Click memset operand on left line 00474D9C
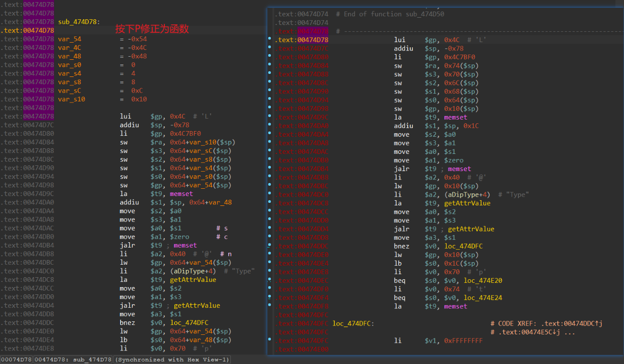The height and width of the screenshot is (364, 624). coord(183,194)
